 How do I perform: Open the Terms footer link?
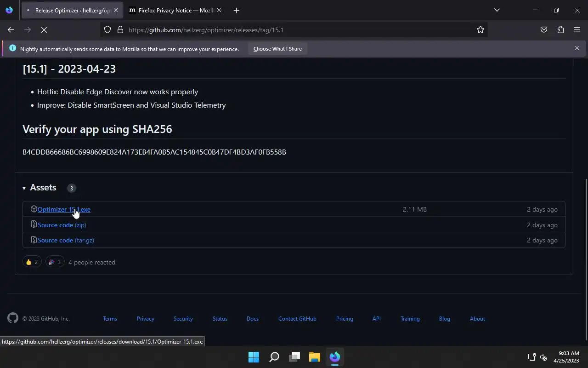110,319
